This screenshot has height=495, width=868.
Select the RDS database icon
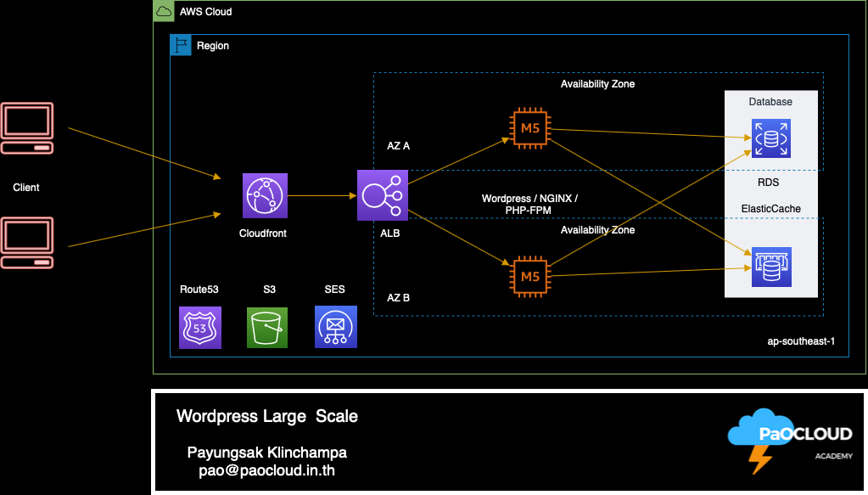click(x=771, y=138)
